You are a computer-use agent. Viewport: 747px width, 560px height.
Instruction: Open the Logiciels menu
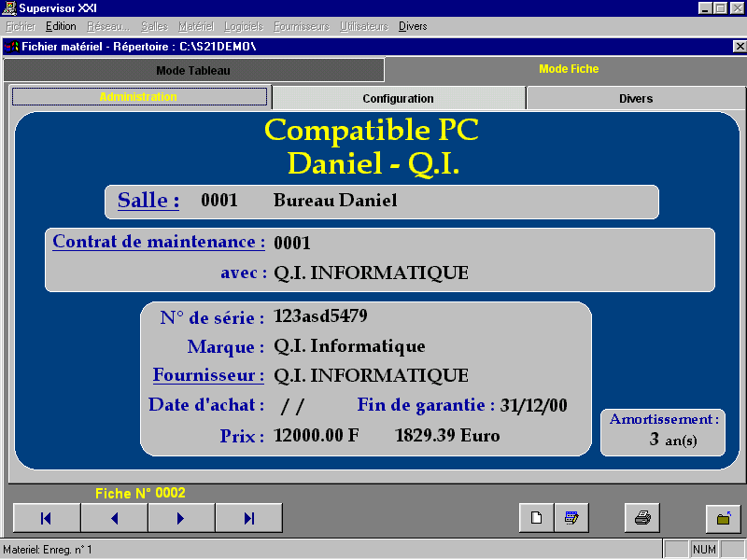(x=244, y=26)
